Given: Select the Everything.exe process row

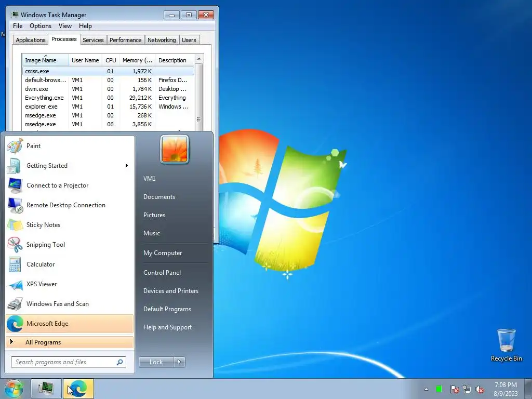Looking at the screenshot, I should pos(108,98).
